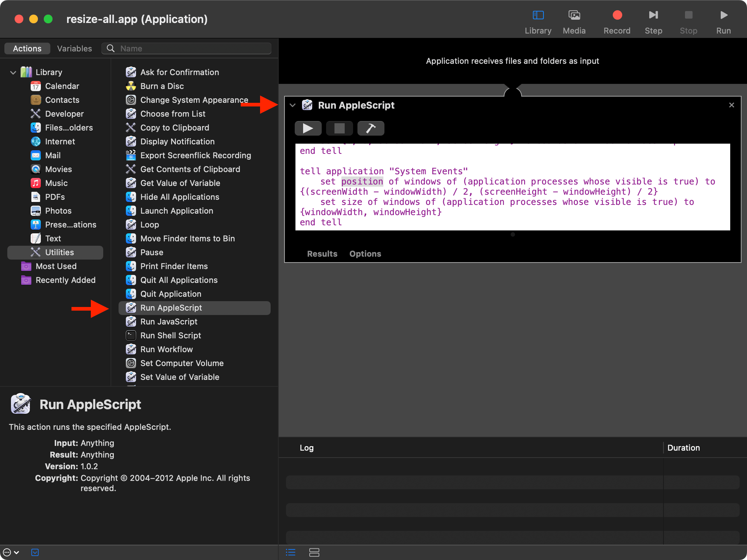Select Burn a Disc action

click(155, 86)
